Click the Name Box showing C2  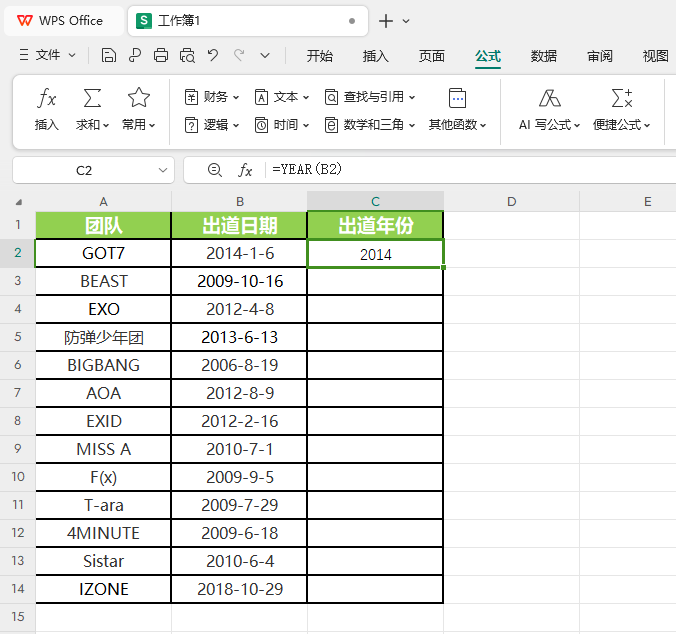point(84,170)
